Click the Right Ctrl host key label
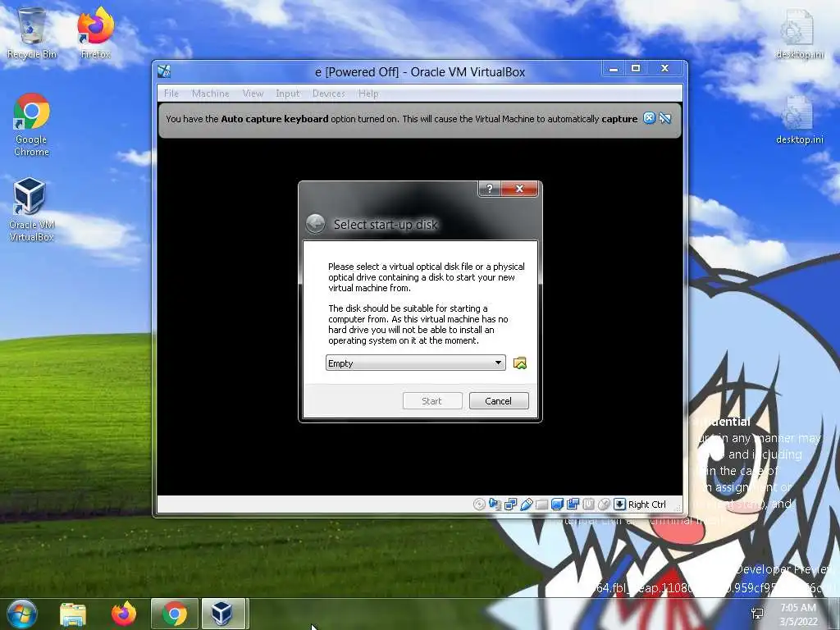Screen dimensions: 840x630 click(647, 504)
